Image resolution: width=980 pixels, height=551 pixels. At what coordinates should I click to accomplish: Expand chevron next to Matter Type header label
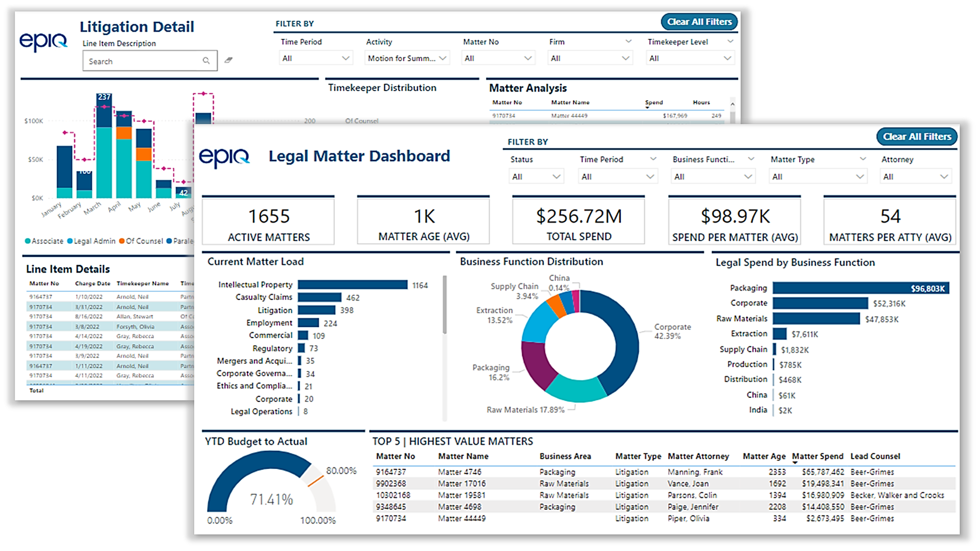(x=862, y=159)
